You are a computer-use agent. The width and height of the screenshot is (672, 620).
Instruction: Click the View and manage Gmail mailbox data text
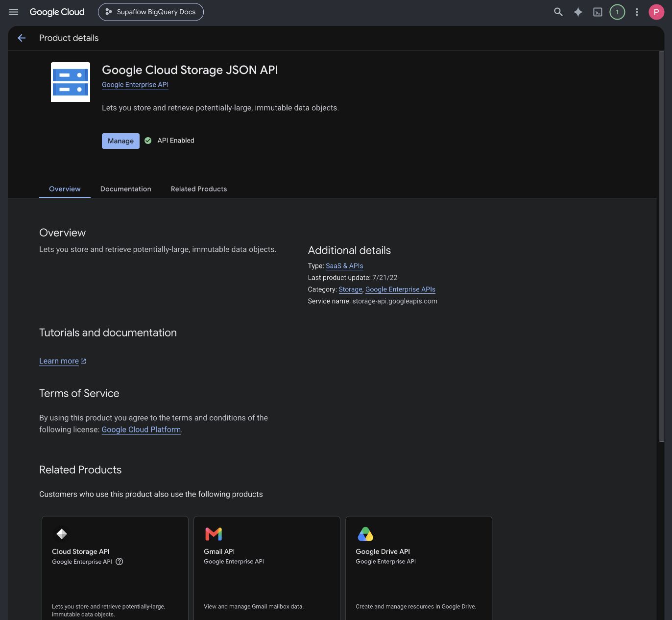(x=254, y=606)
